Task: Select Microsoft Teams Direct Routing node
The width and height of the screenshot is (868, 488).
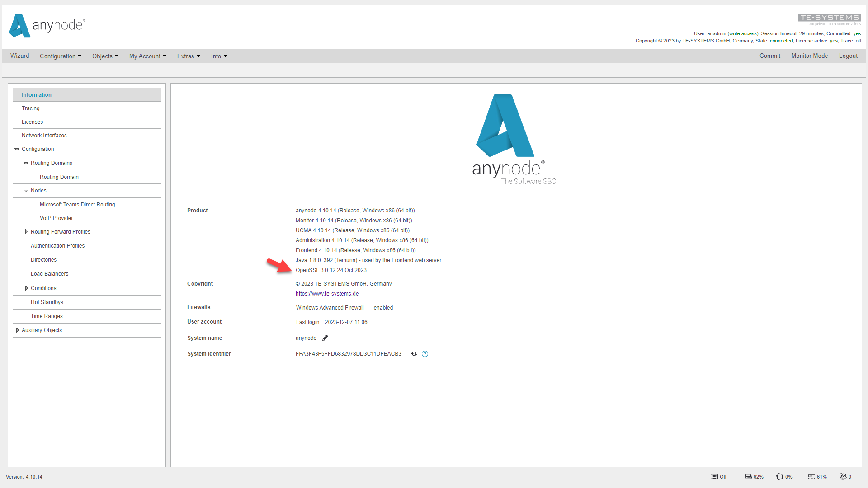Action: pyautogui.click(x=87, y=205)
